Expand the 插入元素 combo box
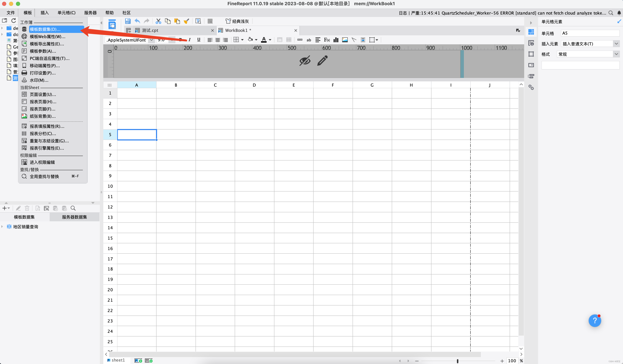623x364 pixels. (616, 44)
